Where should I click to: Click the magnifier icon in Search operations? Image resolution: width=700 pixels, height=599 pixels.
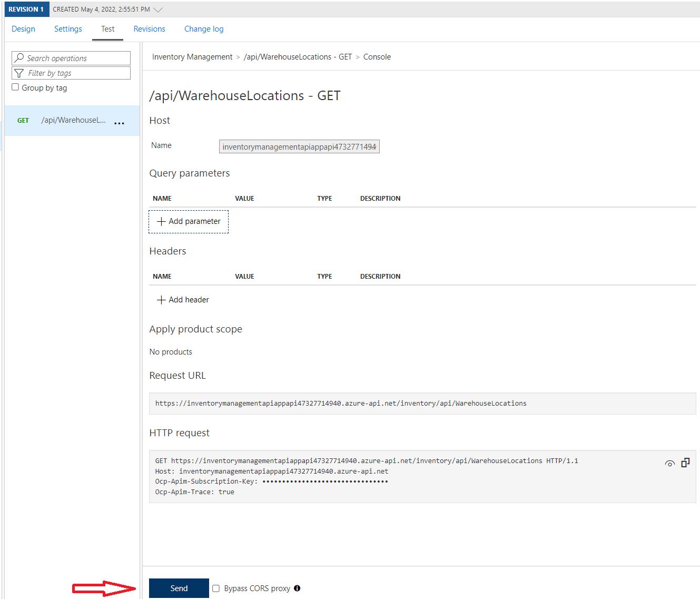pyautogui.click(x=19, y=58)
